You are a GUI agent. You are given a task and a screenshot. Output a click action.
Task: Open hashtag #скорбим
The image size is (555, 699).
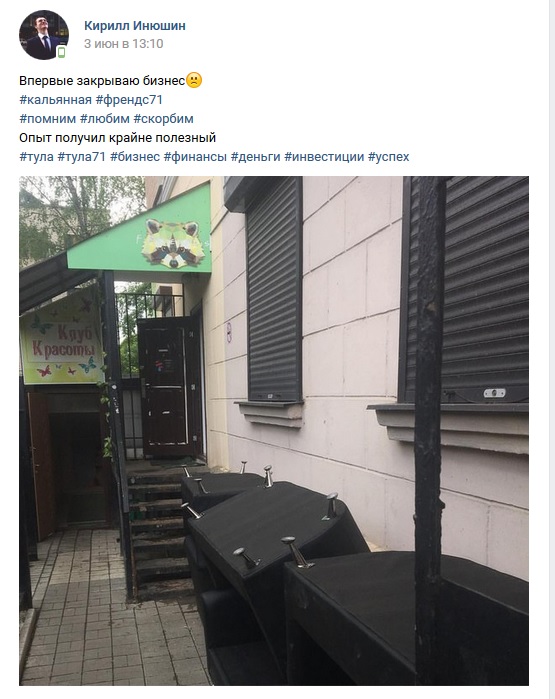point(164,119)
